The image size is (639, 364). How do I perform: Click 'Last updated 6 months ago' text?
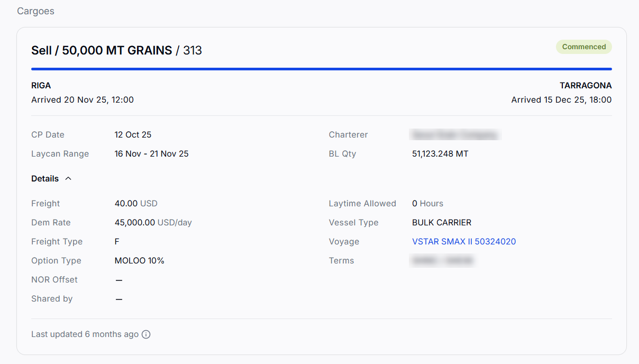(x=85, y=334)
